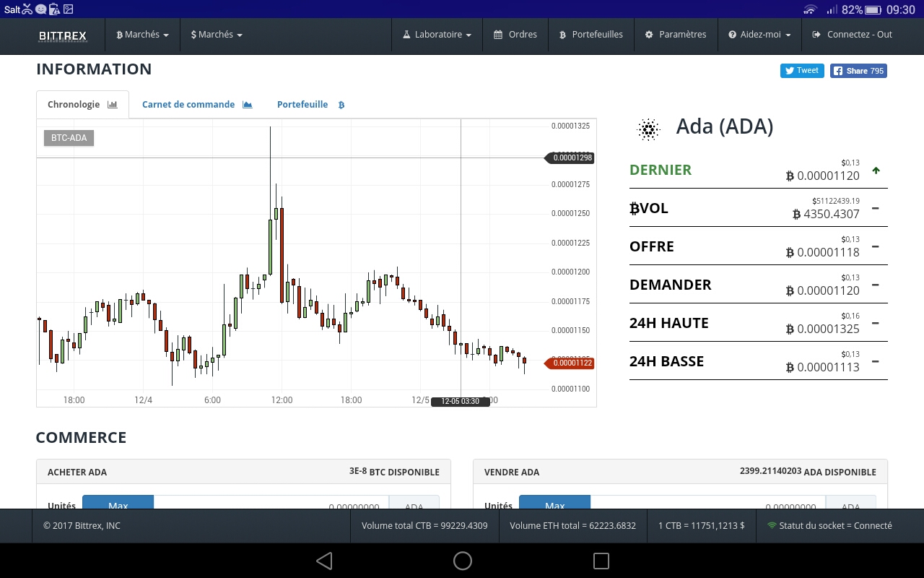924x578 pixels.
Task: Click the INFORMATION section heading
Action: click(94, 69)
